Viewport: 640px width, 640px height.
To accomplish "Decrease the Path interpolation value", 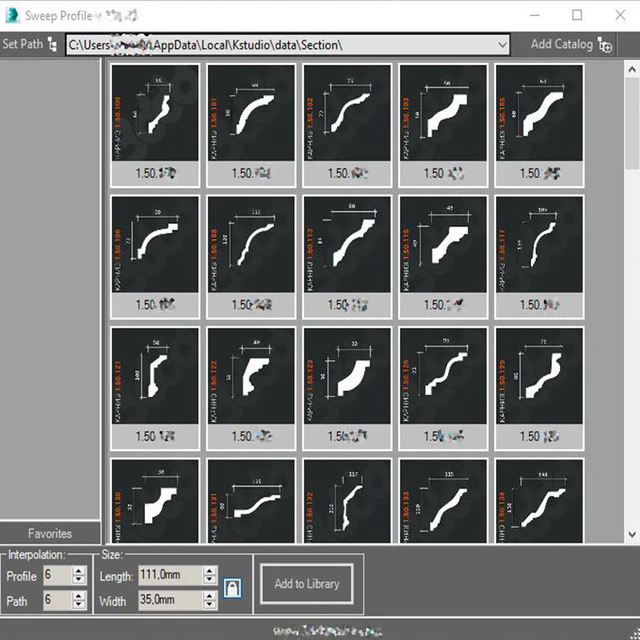I will point(79,605).
